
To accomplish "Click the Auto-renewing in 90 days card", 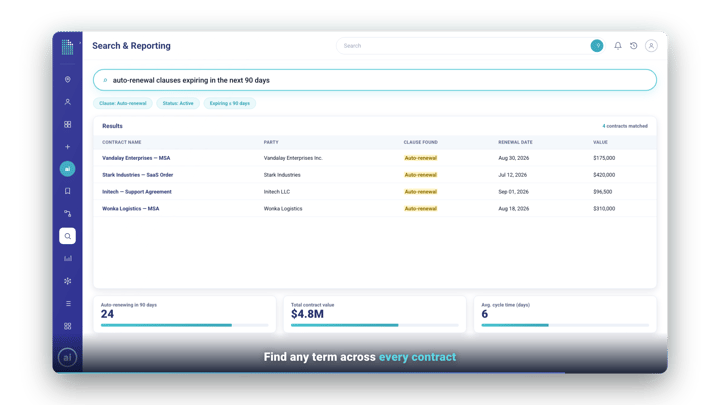I will click(x=185, y=314).
